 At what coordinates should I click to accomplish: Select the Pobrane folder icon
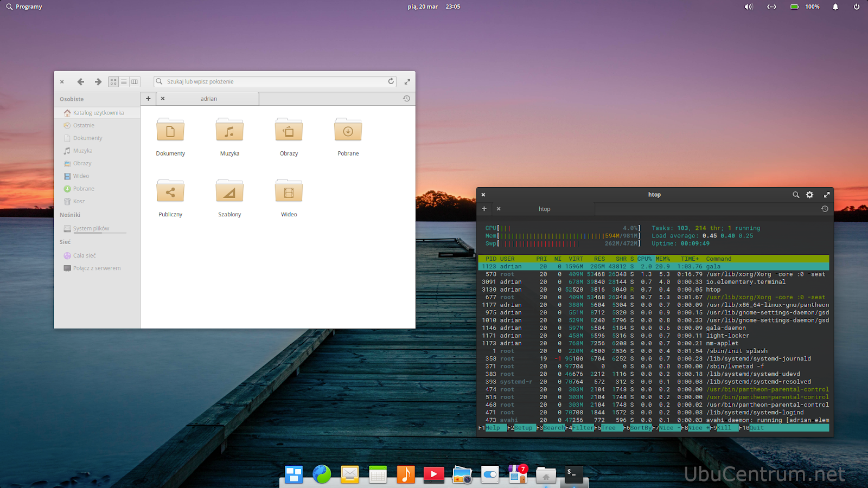click(348, 130)
